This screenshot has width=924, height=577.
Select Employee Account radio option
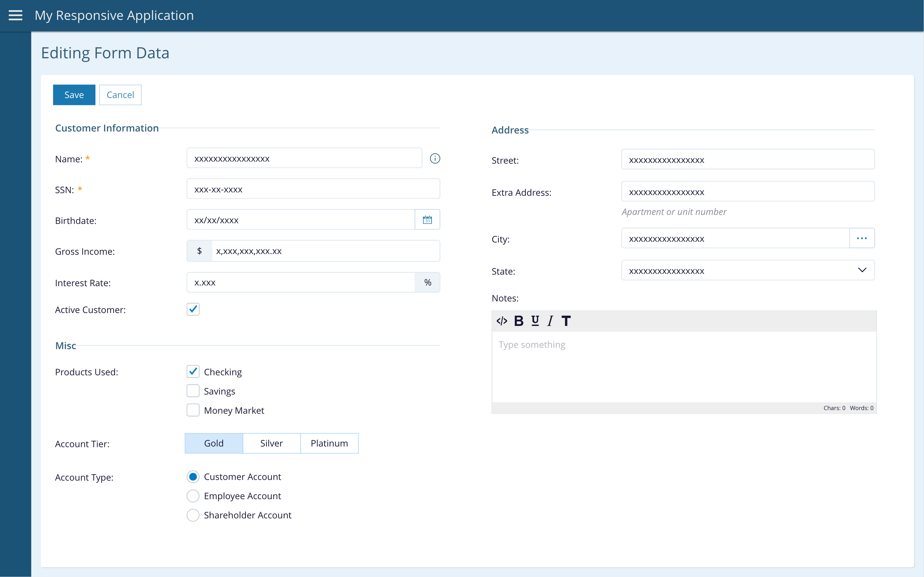click(x=193, y=496)
